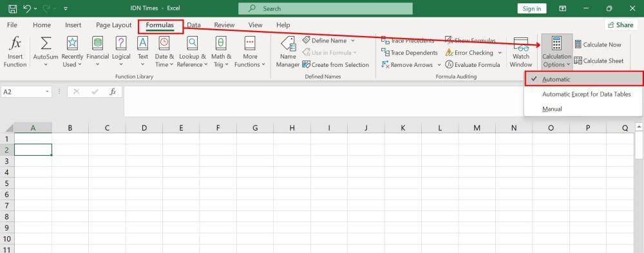The width and height of the screenshot is (644, 253).
Task: Click in the Search box
Action: (325, 8)
